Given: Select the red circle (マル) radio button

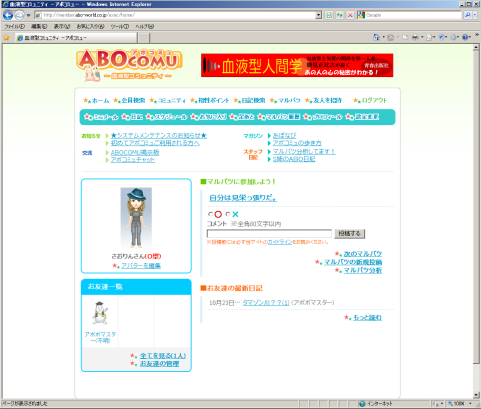Looking at the screenshot, I should 210,214.
